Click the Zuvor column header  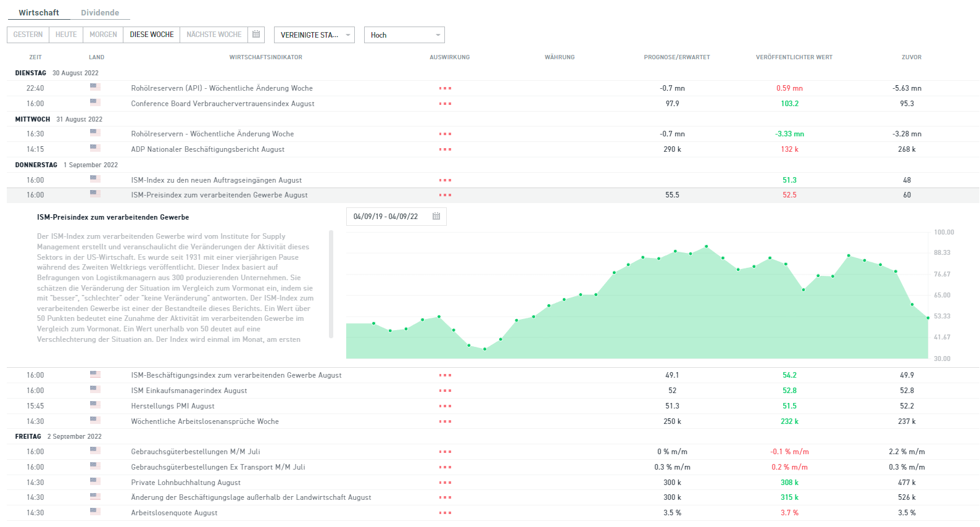pos(911,57)
